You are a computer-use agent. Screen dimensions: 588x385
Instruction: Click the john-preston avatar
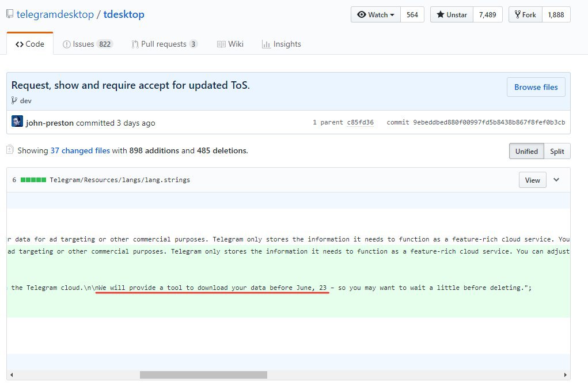pos(17,121)
